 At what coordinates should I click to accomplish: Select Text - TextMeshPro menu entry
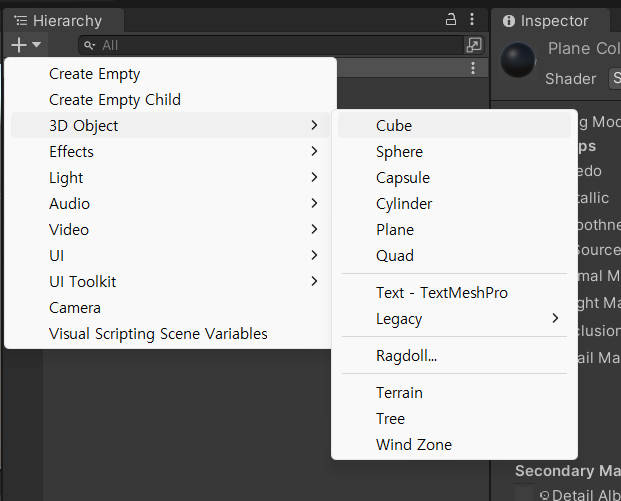(442, 293)
